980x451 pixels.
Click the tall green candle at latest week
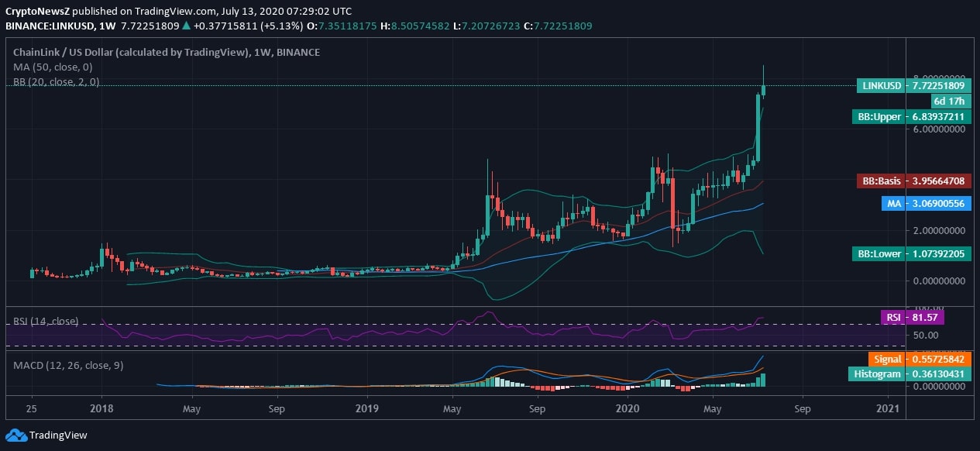758,128
